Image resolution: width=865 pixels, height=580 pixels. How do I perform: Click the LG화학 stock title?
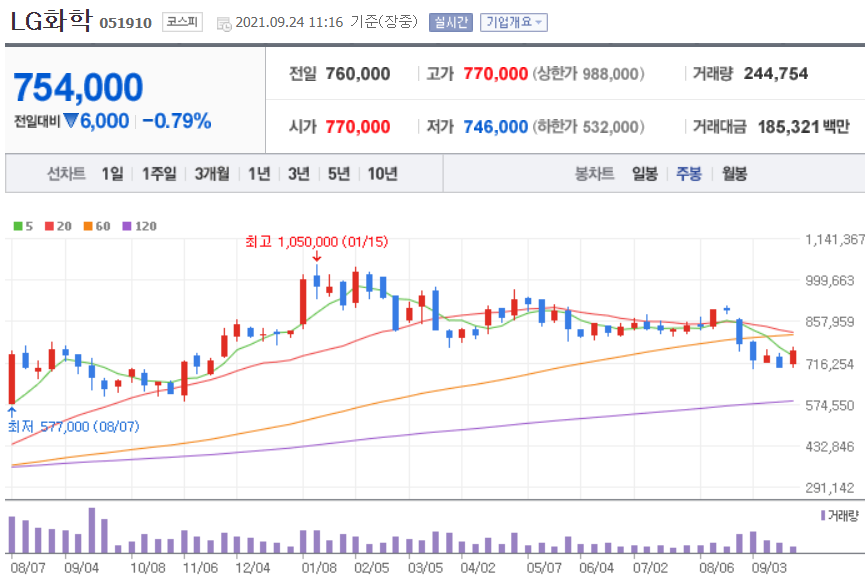point(51,21)
